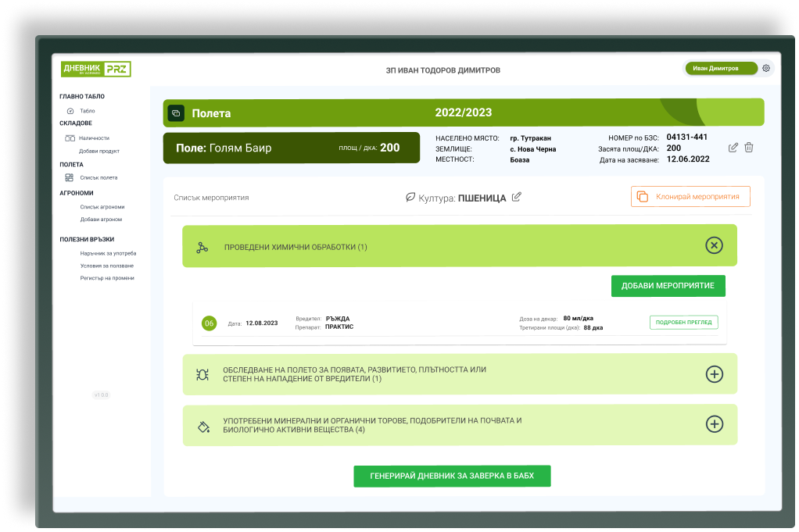Open Регистър на промени link
Screen dimensions: 799x532
click(x=107, y=278)
